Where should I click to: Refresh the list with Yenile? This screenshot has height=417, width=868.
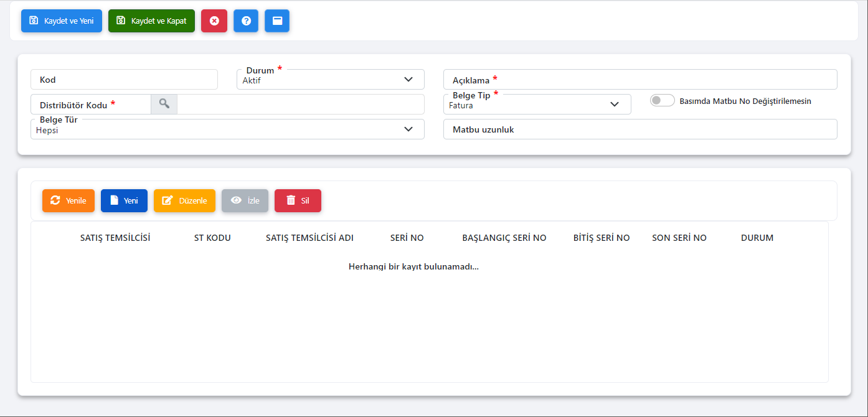(x=68, y=200)
